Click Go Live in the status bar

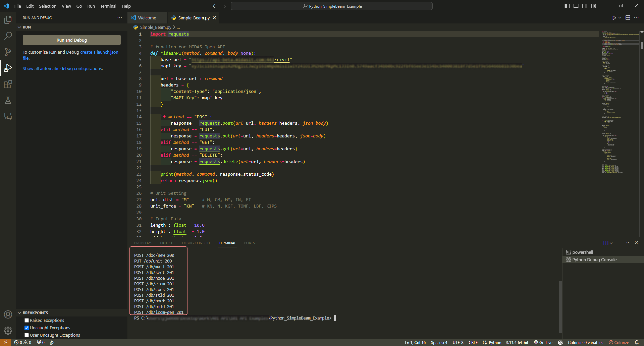pyautogui.click(x=543, y=342)
